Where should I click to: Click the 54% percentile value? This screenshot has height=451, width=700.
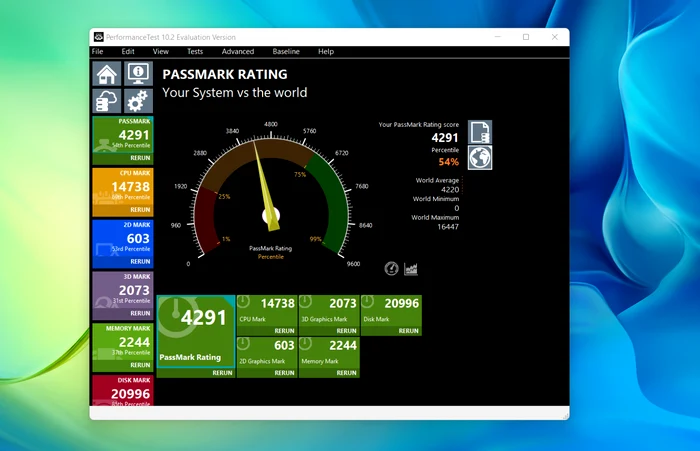pyautogui.click(x=449, y=162)
